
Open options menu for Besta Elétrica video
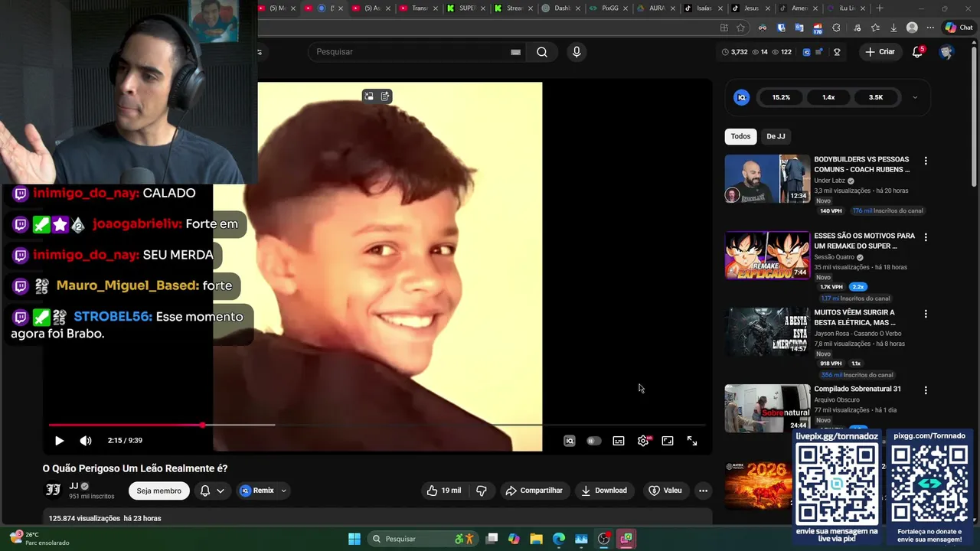click(926, 314)
